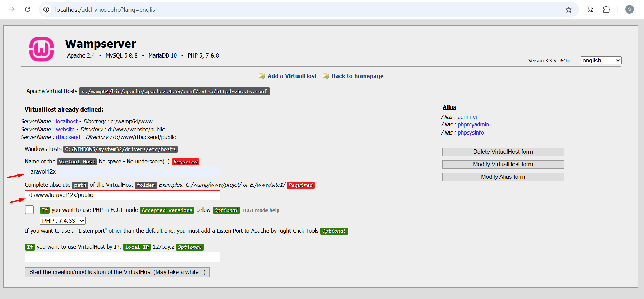The height and width of the screenshot is (299, 644).
Task: Start the creation/modification of the VirtualHost
Action: pyautogui.click(x=117, y=272)
